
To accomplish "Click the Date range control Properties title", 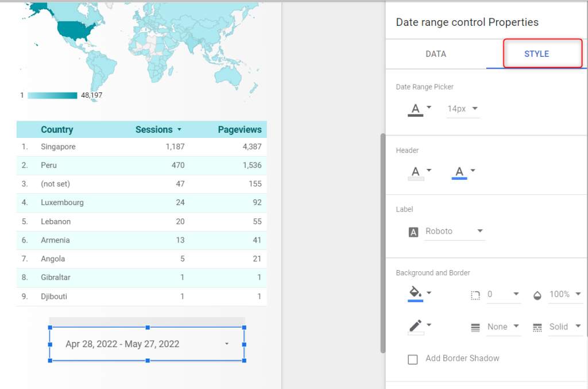I will coord(467,22).
